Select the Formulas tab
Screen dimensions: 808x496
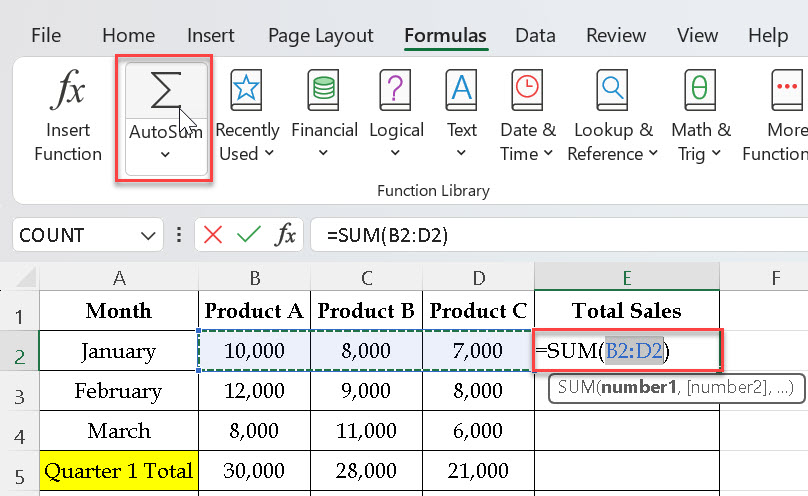(x=445, y=36)
